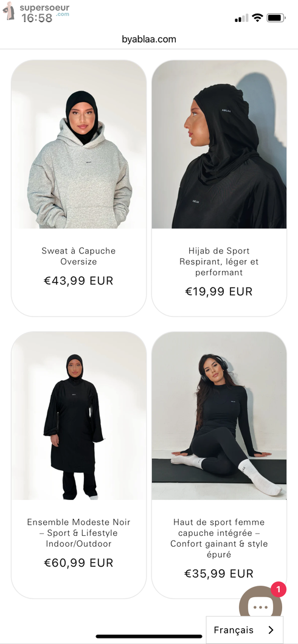
Task: Click the chevron next to Français
Action: click(x=271, y=630)
